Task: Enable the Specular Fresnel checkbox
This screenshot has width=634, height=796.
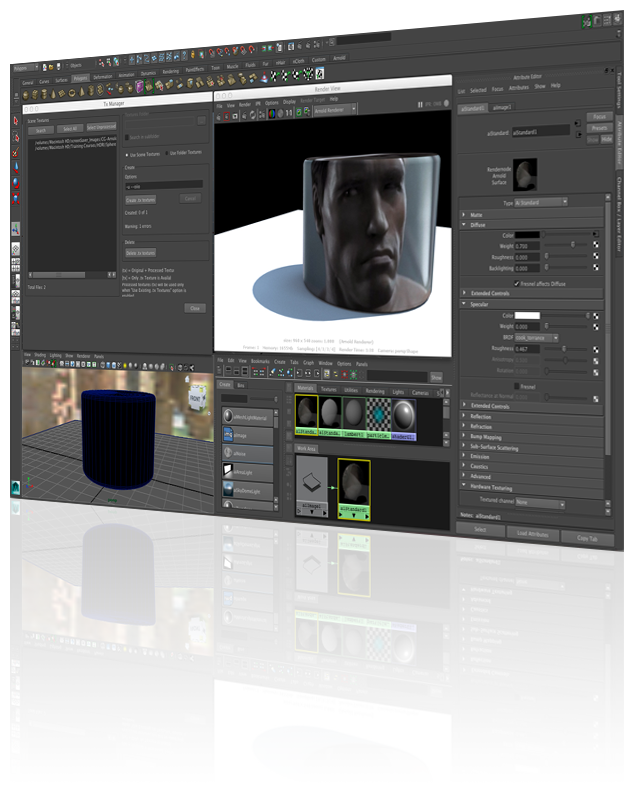Action: 516,385
